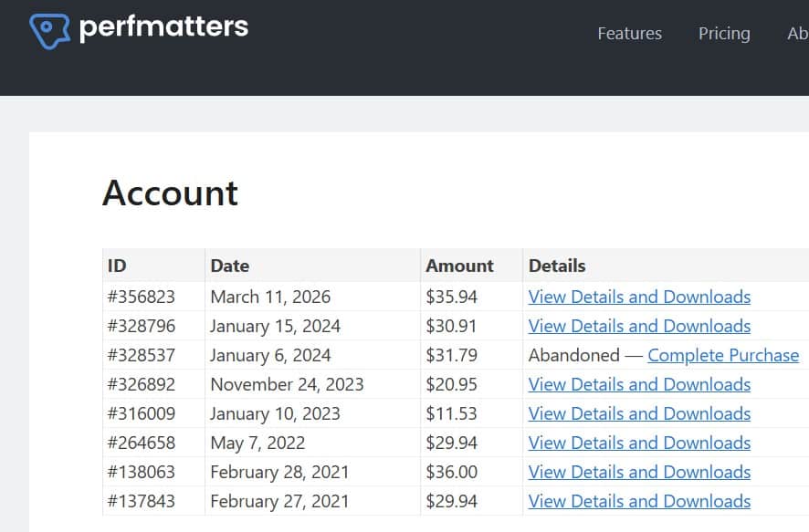Complete purchase of abandoned order #328537
Viewport: 809px width, 532px height.
723,355
